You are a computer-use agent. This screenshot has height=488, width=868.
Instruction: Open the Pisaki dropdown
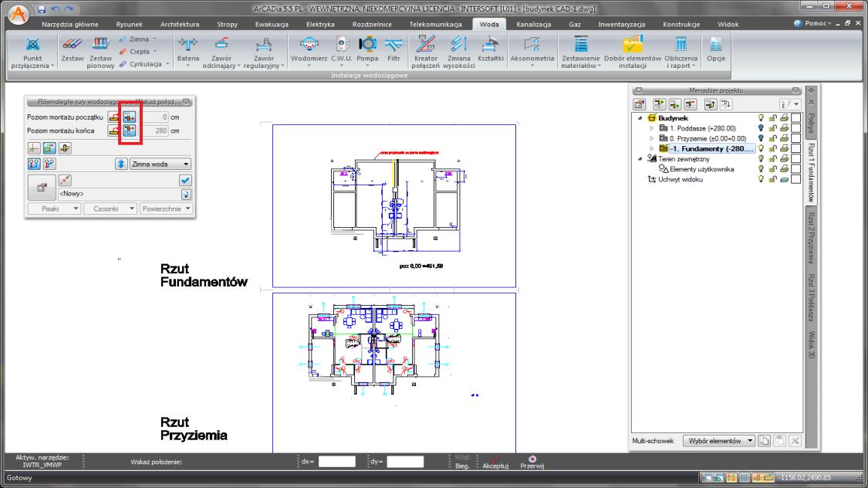(54, 208)
